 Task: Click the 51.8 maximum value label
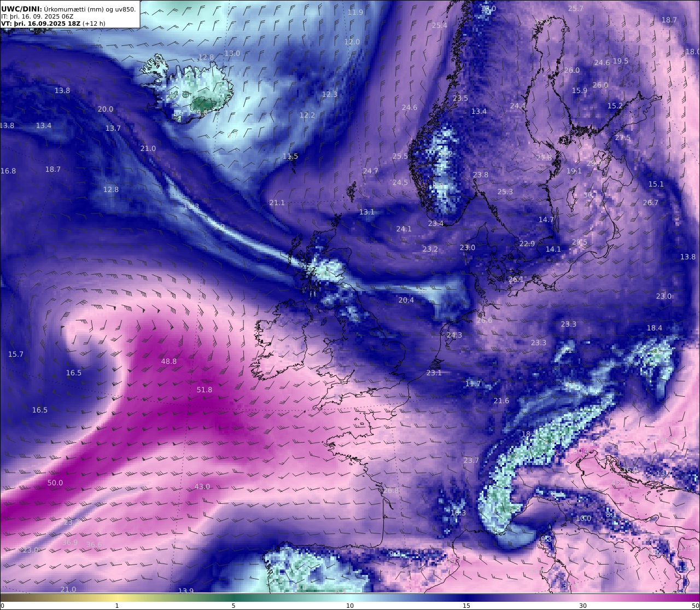(205, 390)
